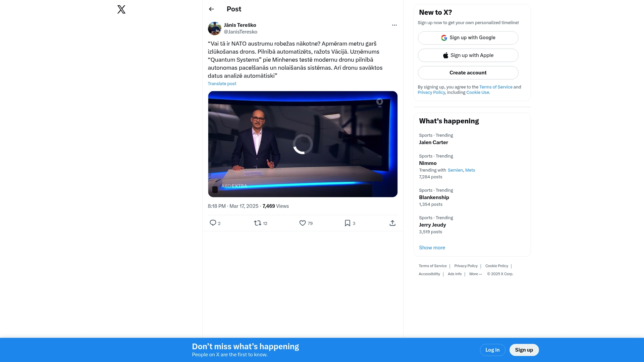Screen dimensions: 644x362
Task: Play the ARD Extra video thumbnail
Action: point(303,144)
